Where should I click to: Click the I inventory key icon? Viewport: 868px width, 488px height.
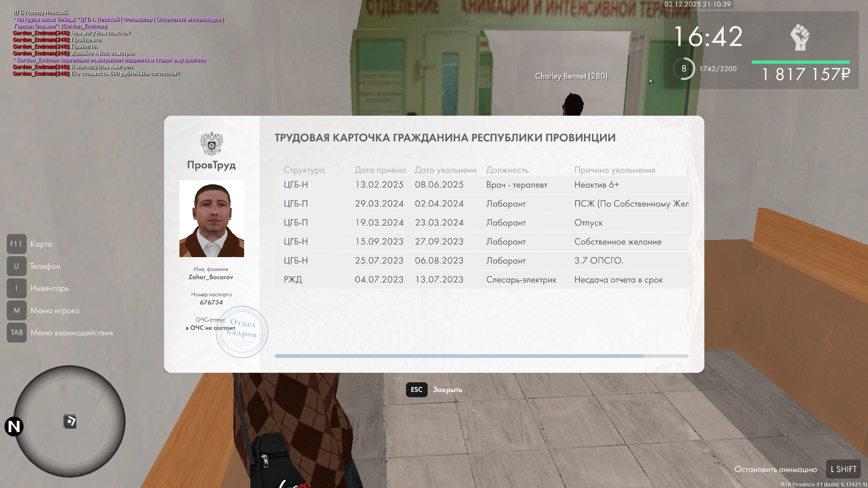(16, 288)
